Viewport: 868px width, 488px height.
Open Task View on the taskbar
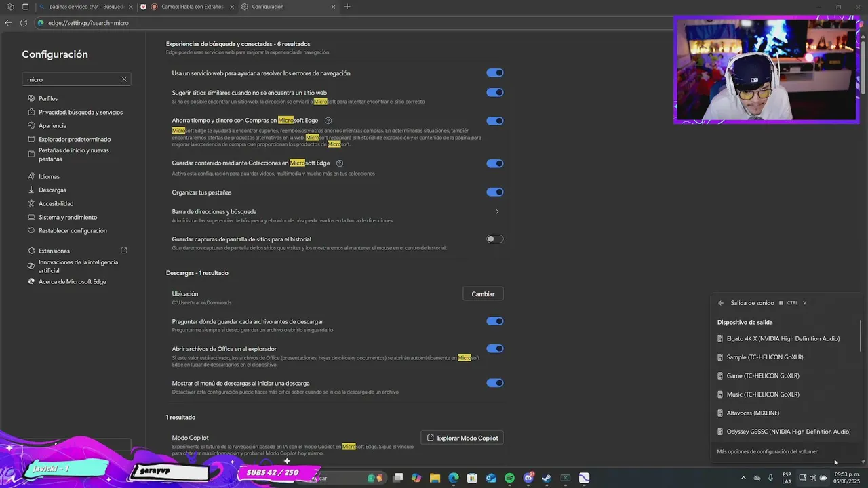[398, 478]
